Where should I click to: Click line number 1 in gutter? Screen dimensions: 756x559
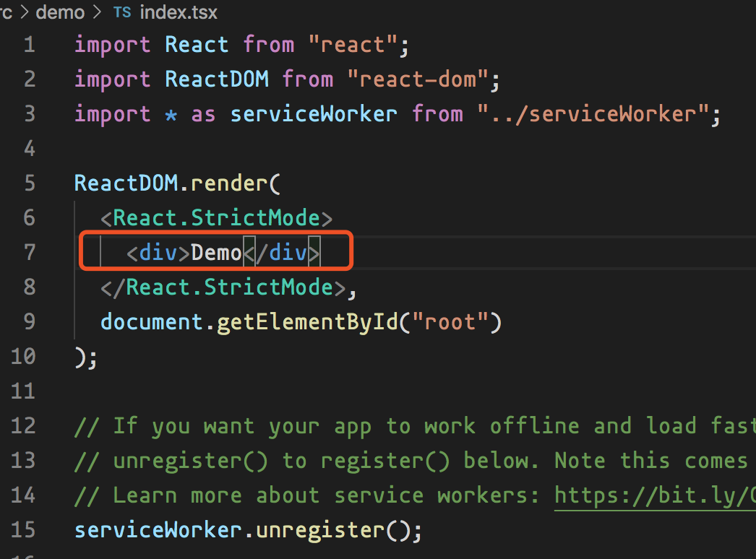click(x=29, y=45)
